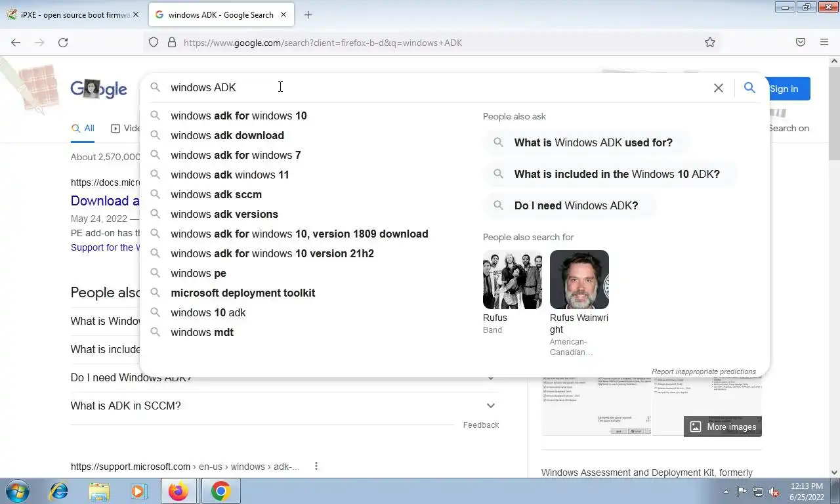The image size is (840, 504).
Task: Clear the Google search box
Action: tap(719, 88)
